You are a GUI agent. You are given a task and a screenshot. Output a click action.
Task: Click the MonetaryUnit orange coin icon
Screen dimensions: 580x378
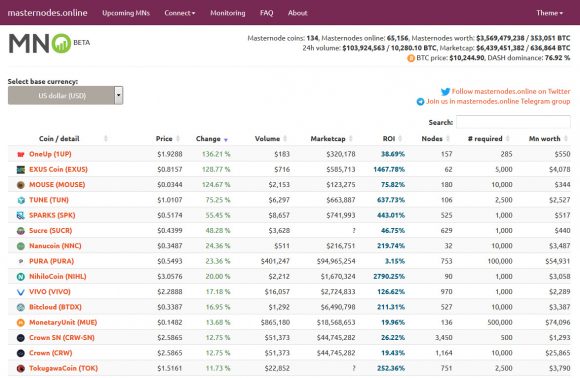[21, 323]
